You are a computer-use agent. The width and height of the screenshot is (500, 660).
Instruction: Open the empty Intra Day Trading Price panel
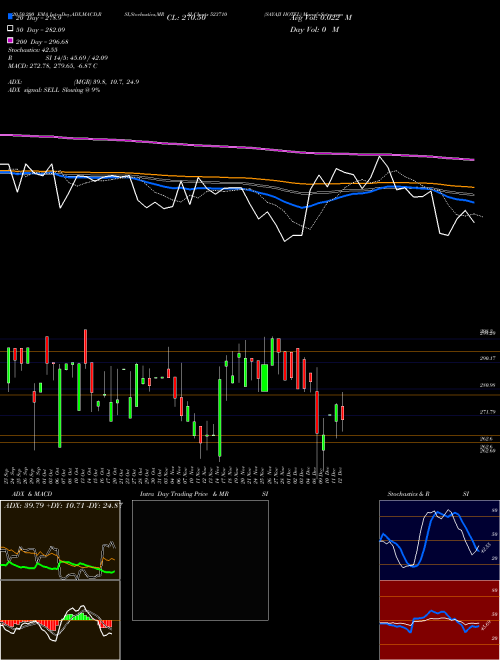click(x=200, y=560)
